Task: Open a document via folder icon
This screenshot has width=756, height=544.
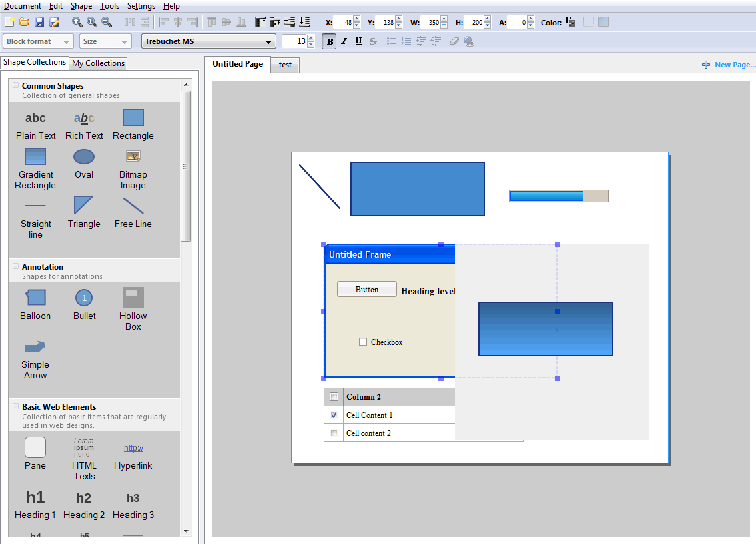Action: pyautogui.click(x=25, y=22)
